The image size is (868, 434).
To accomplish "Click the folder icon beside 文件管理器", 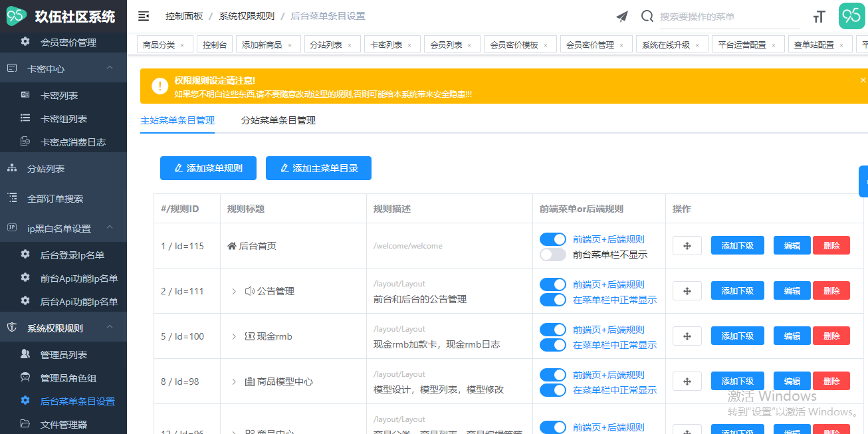I will (x=25, y=423).
